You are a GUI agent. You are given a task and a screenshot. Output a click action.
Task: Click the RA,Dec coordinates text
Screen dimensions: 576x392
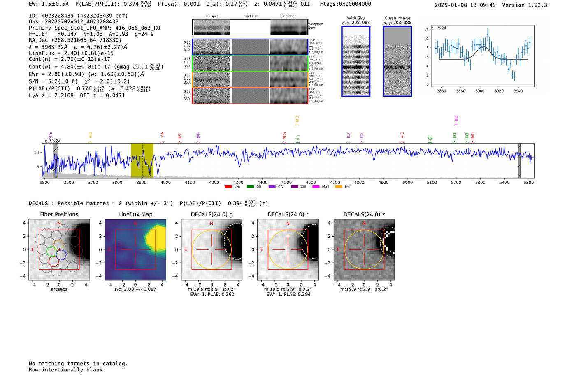(75, 40)
